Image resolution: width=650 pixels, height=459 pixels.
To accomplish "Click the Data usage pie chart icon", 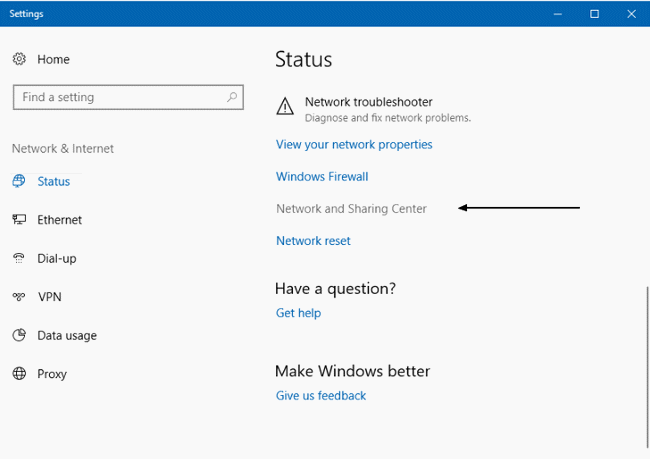I will pyautogui.click(x=19, y=335).
